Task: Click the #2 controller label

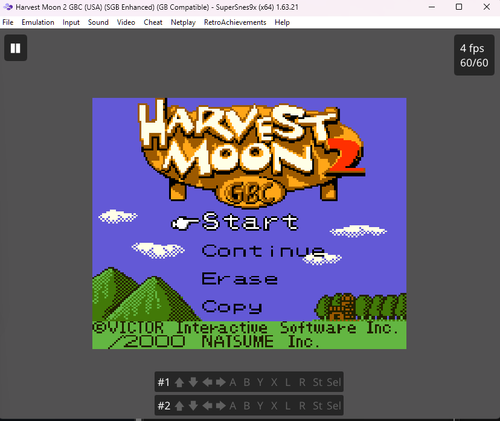Action: pyautogui.click(x=164, y=406)
